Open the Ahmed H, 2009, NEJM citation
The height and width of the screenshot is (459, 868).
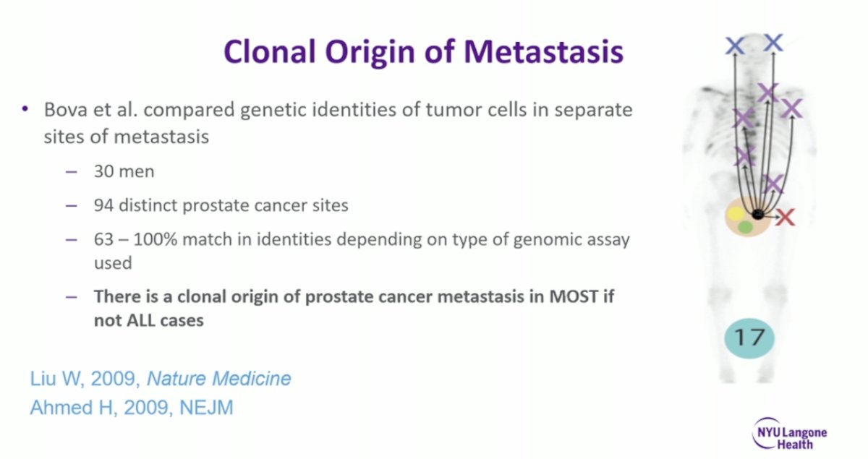tap(132, 408)
